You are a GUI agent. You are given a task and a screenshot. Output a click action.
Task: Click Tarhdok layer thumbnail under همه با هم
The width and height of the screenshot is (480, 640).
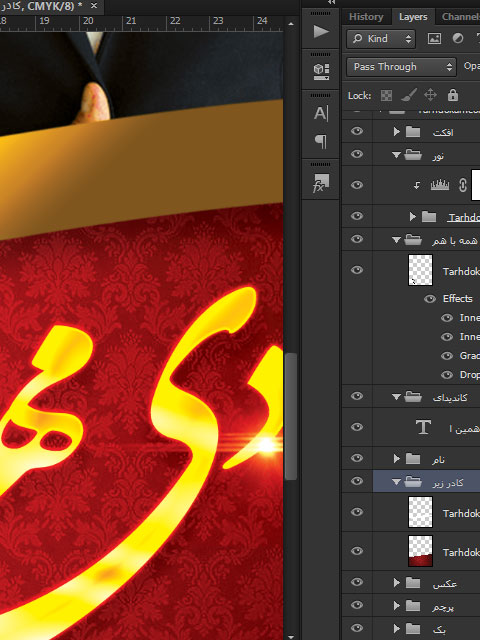coord(420,270)
